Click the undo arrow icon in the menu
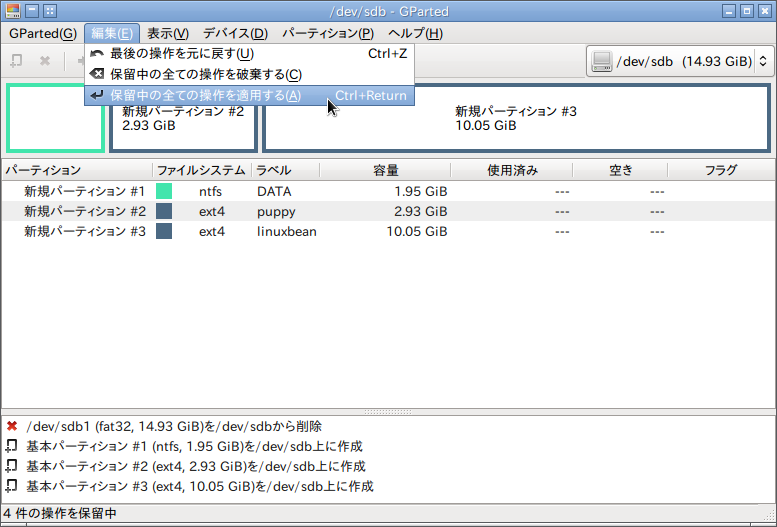Image resolution: width=777 pixels, height=527 pixels. tap(97, 54)
